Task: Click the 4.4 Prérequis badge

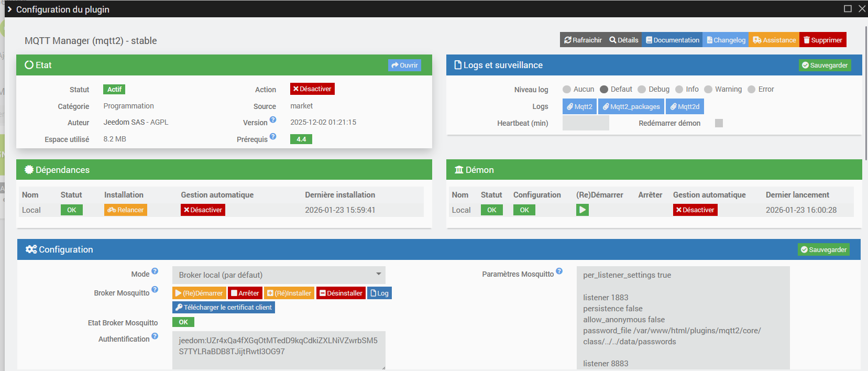Action: (x=301, y=139)
